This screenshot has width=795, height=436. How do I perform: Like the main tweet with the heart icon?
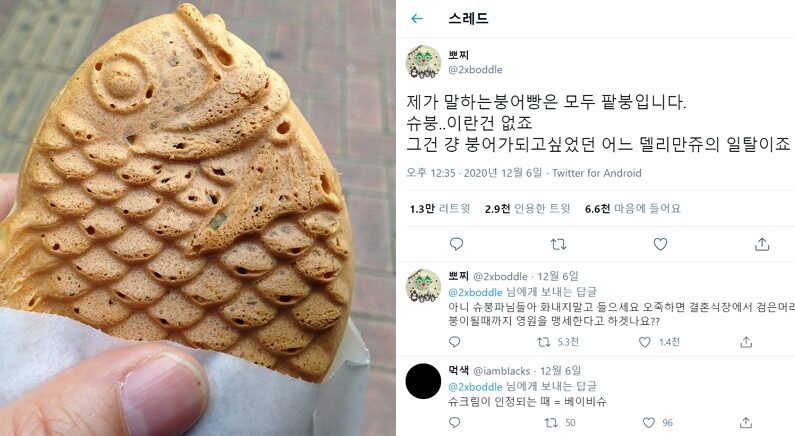(x=660, y=244)
